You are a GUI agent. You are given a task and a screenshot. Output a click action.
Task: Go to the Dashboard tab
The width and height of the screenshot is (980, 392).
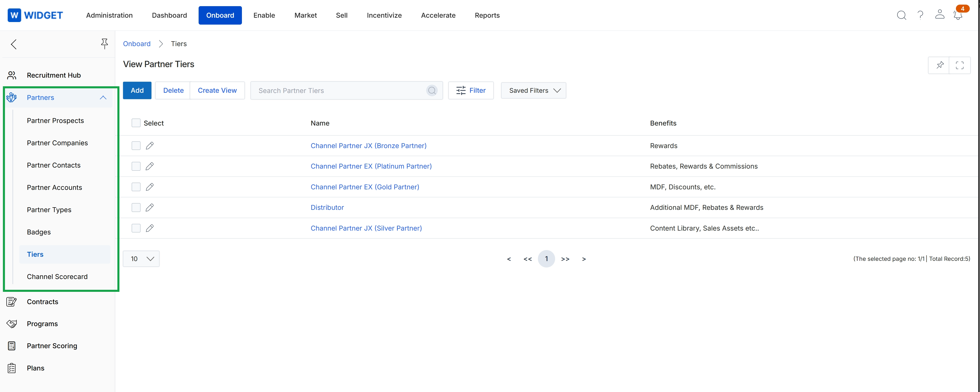[169, 15]
